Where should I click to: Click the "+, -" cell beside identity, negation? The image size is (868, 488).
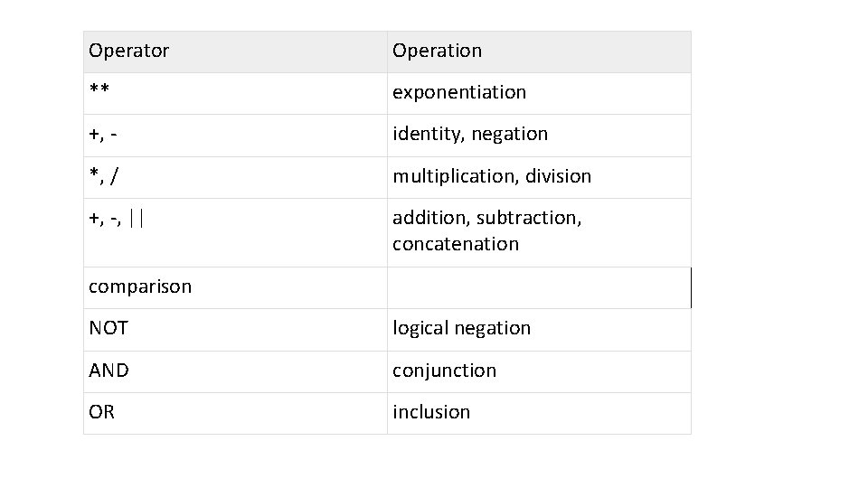point(105,134)
